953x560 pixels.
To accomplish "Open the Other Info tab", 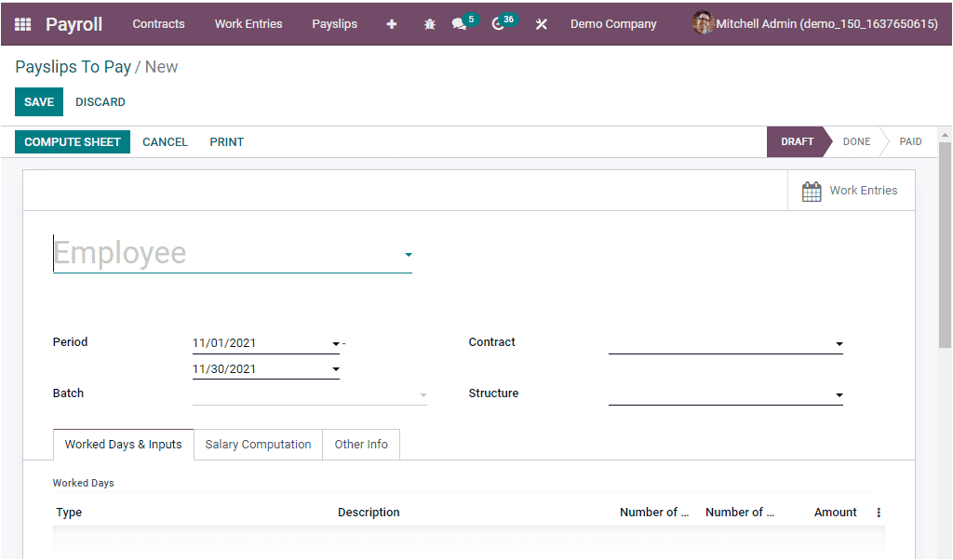I will (x=360, y=444).
